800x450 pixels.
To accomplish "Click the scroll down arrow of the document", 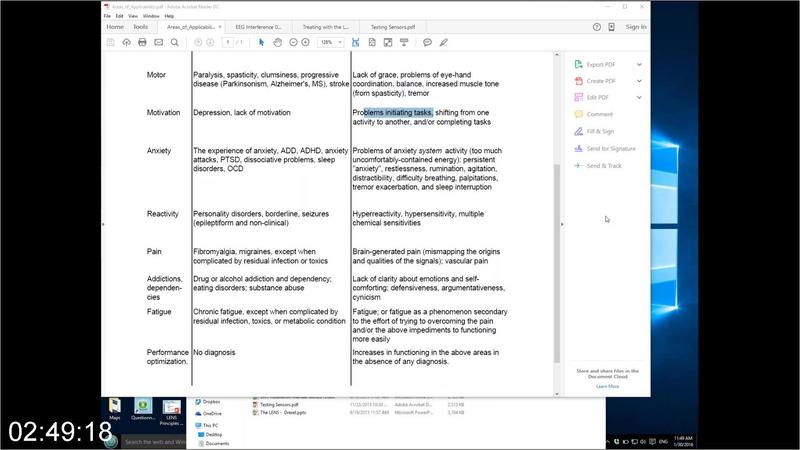I will point(557,394).
